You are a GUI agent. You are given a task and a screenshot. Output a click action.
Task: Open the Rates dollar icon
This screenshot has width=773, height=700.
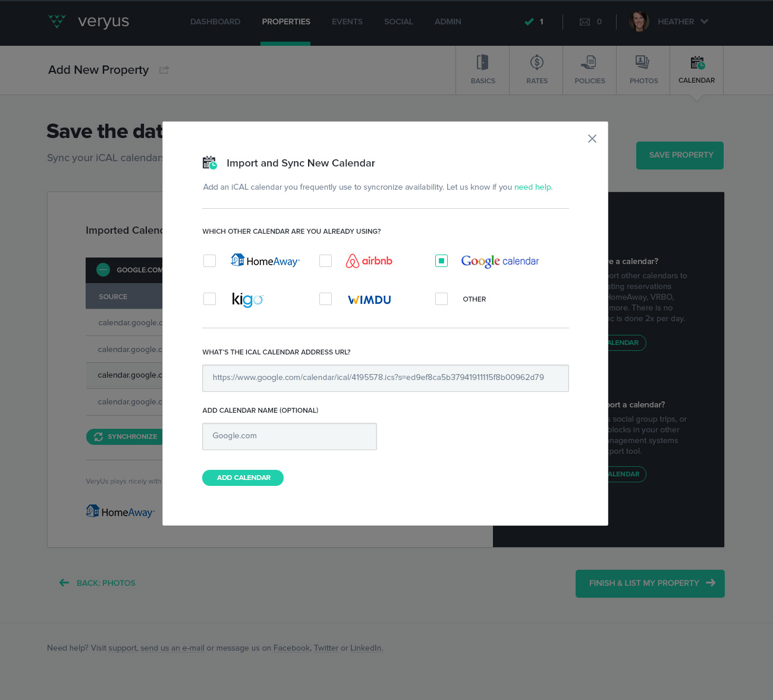coord(537,62)
